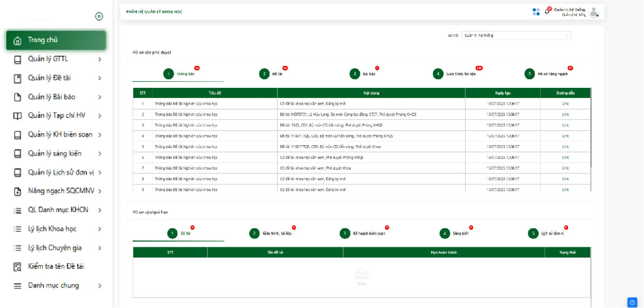This screenshot has width=644, height=308.
Task: Click the notifications table vertical scrollbar
Action: [591, 129]
